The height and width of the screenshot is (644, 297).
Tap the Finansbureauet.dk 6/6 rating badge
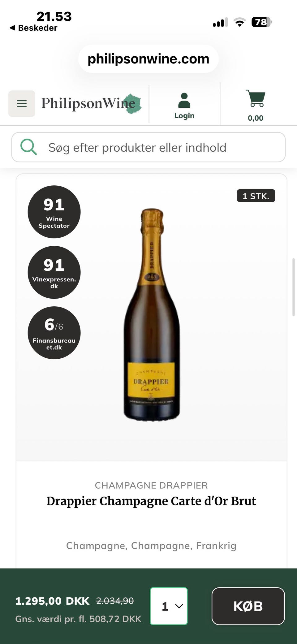tap(54, 333)
